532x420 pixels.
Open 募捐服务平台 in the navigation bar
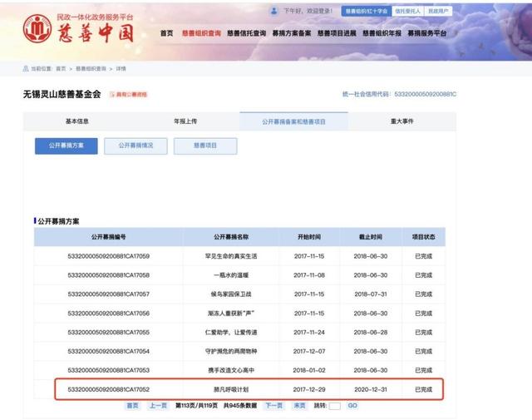point(426,33)
